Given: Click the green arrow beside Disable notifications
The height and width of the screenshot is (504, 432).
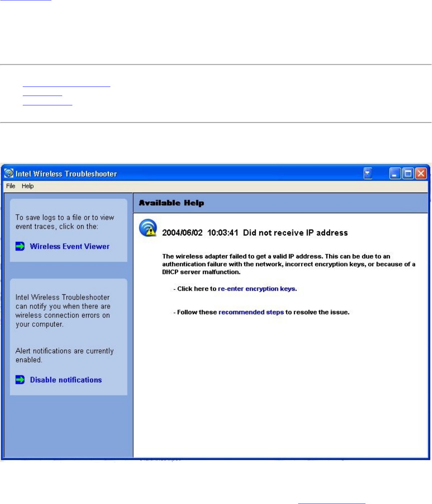Looking at the screenshot, I should 20,379.
